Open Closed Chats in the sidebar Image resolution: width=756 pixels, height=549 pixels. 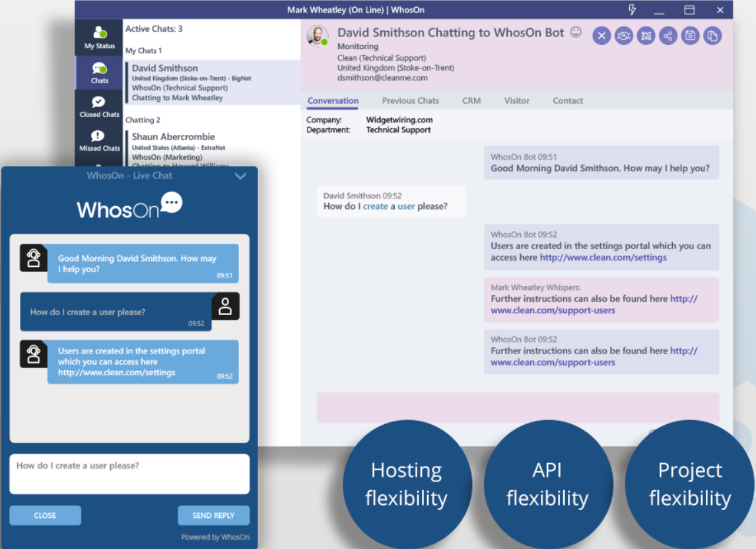[x=99, y=106]
